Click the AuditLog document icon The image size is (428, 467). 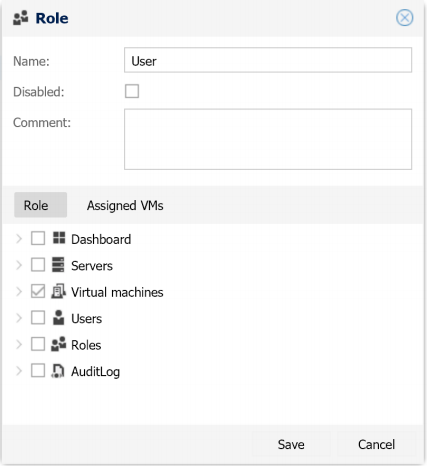click(x=58, y=371)
